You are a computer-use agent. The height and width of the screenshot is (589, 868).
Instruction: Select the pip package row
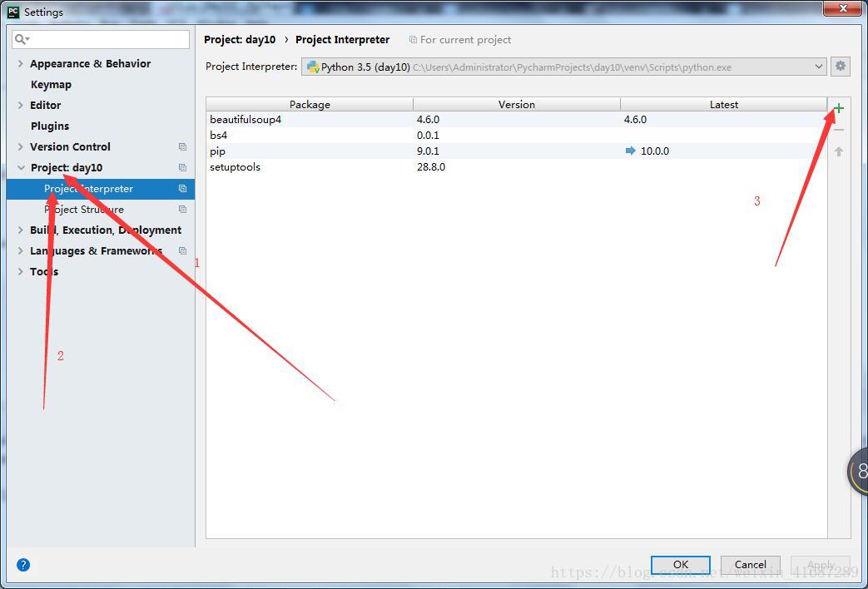pyautogui.click(x=517, y=151)
